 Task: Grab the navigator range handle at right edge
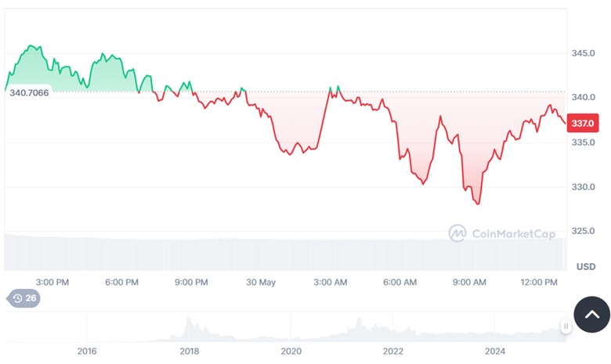565,326
